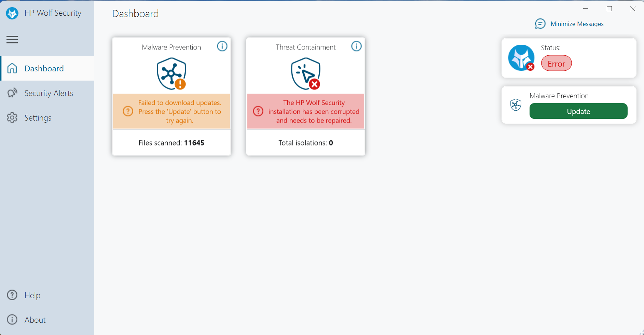Click the HP Wolf Security logo icon
The image size is (644, 335).
pyautogui.click(x=12, y=13)
